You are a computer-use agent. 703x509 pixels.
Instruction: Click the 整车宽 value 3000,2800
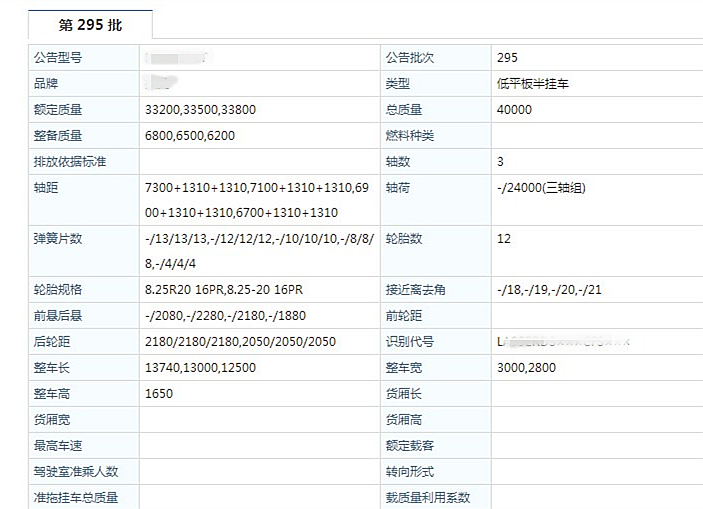(x=525, y=368)
